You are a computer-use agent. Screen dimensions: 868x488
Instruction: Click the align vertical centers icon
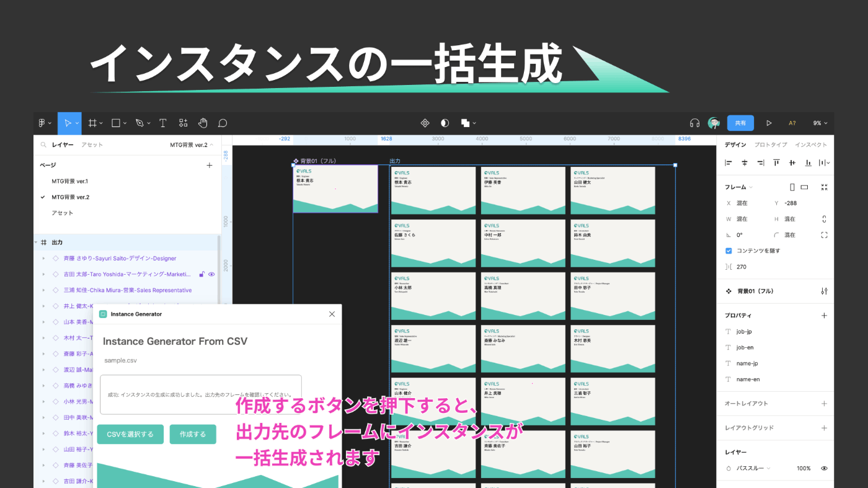[x=792, y=163]
